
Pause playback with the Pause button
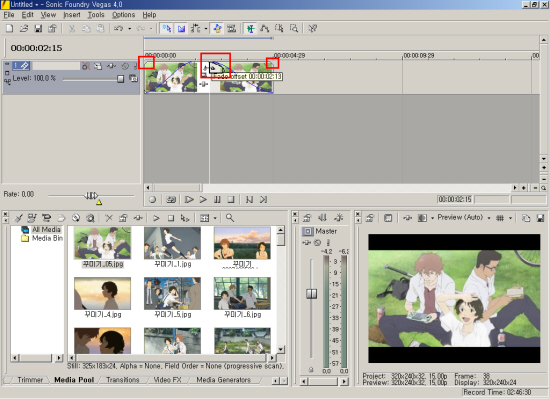tap(217, 200)
